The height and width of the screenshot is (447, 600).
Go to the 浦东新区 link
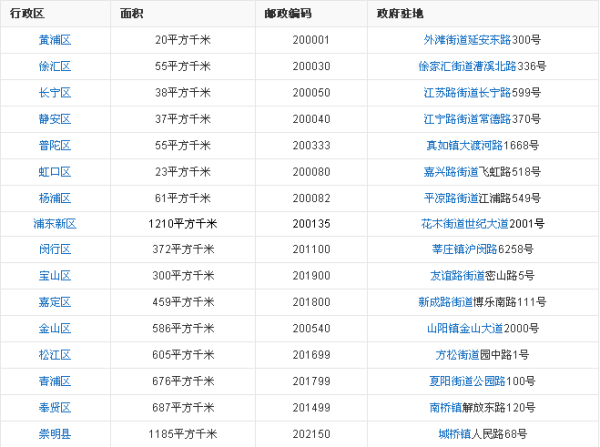point(56,223)
